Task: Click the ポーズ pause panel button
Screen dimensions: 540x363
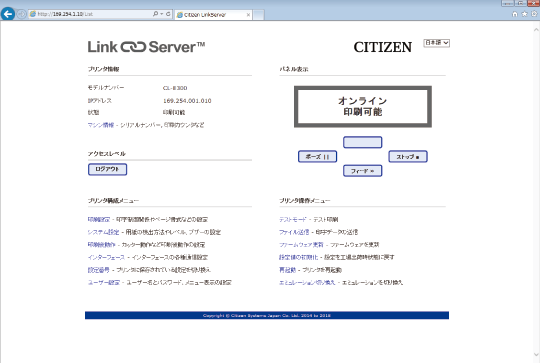Action: click(x=318, y=156)
